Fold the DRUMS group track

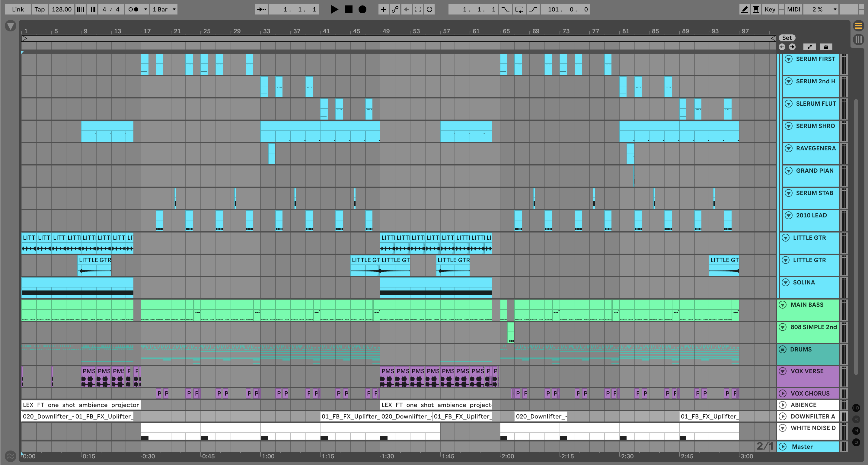[783, 349]
